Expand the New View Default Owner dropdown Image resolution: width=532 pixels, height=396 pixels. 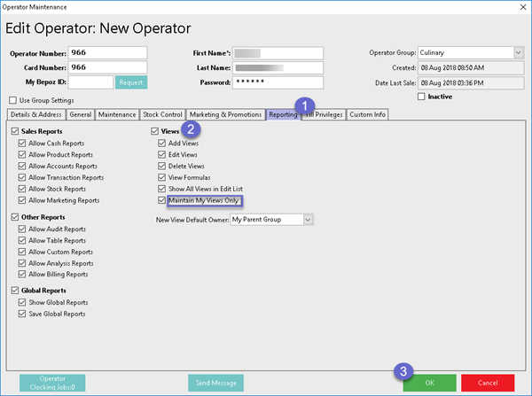pos(308,219)
